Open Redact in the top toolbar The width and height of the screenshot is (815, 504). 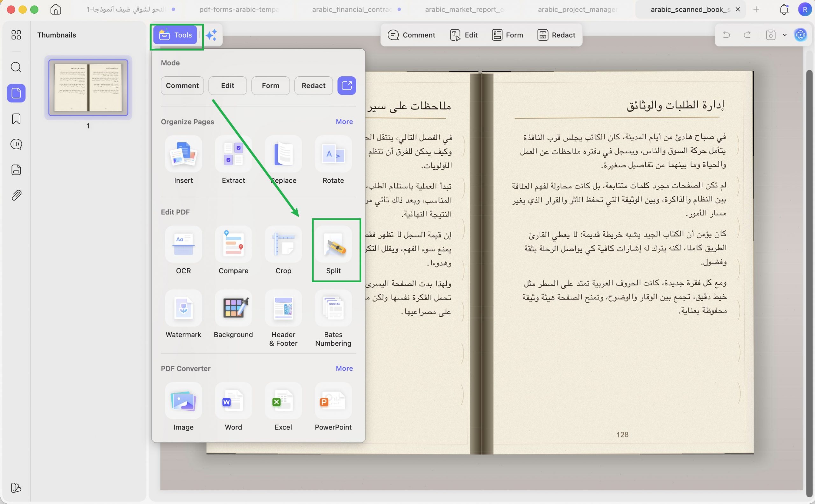pos(556,35)
